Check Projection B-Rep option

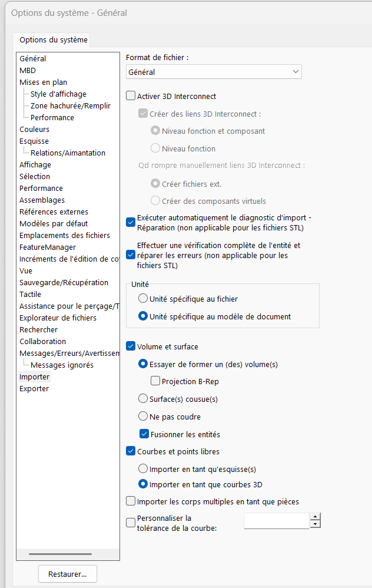coord(155,381)
